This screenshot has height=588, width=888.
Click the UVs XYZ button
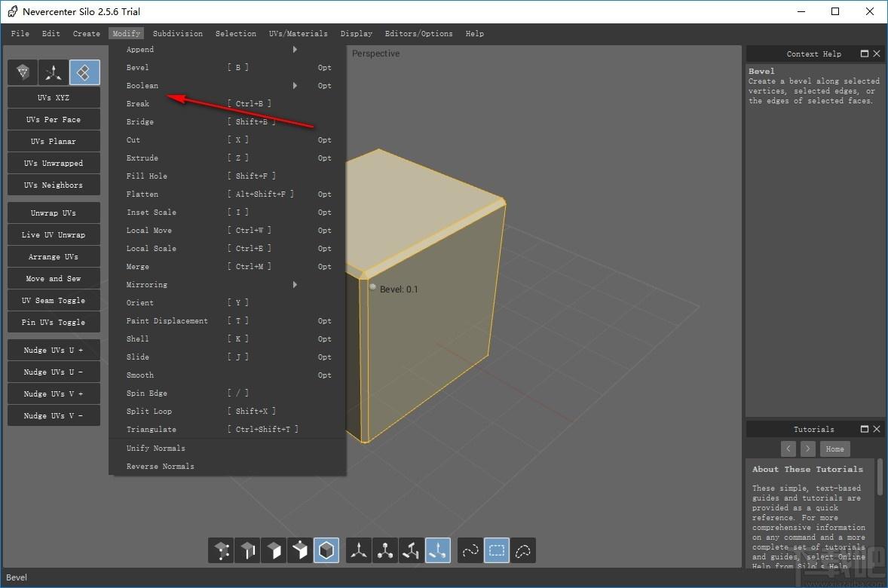tap(54, 97)
